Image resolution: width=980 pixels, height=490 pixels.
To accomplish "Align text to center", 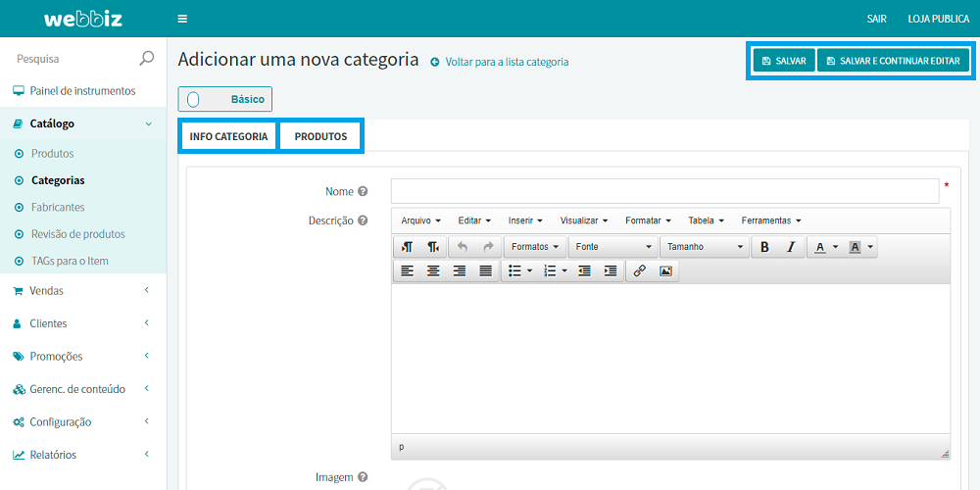I will pos(433,271).
